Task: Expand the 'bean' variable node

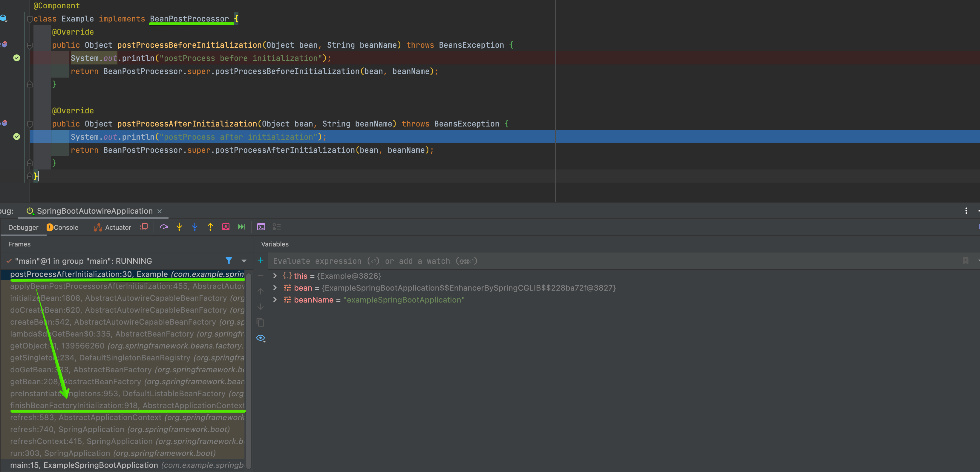Action: 275,288
